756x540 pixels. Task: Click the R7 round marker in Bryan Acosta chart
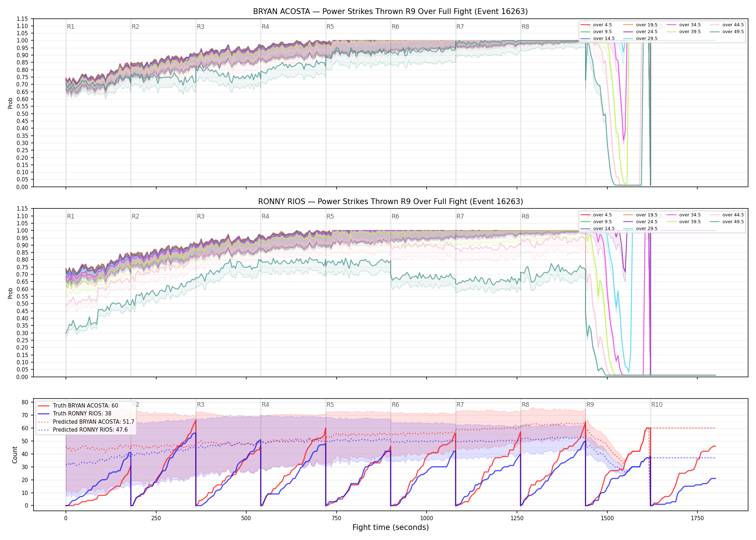[x=460, y=27]
